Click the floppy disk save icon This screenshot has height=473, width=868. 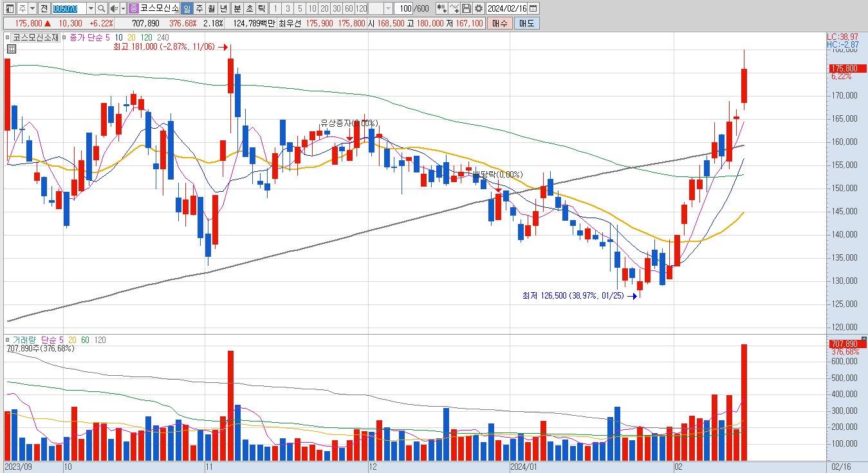(x=466, y=8)
